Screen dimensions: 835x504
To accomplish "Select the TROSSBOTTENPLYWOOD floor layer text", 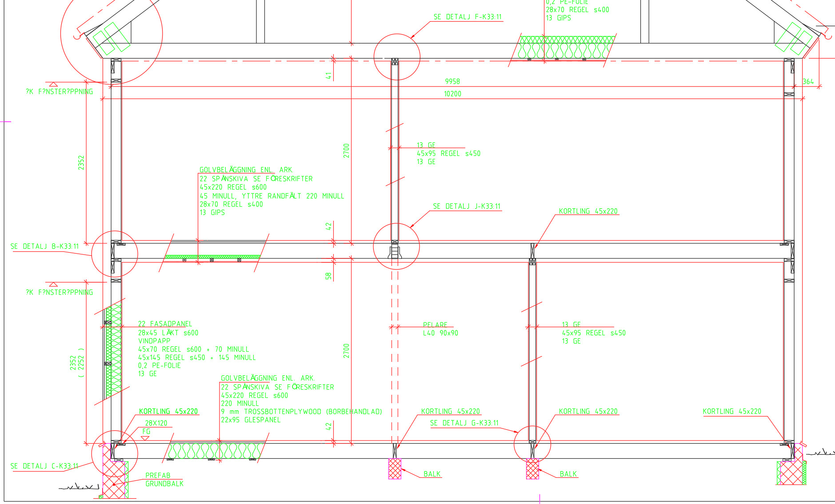I will pyautogui.click(x=301, y=412).
